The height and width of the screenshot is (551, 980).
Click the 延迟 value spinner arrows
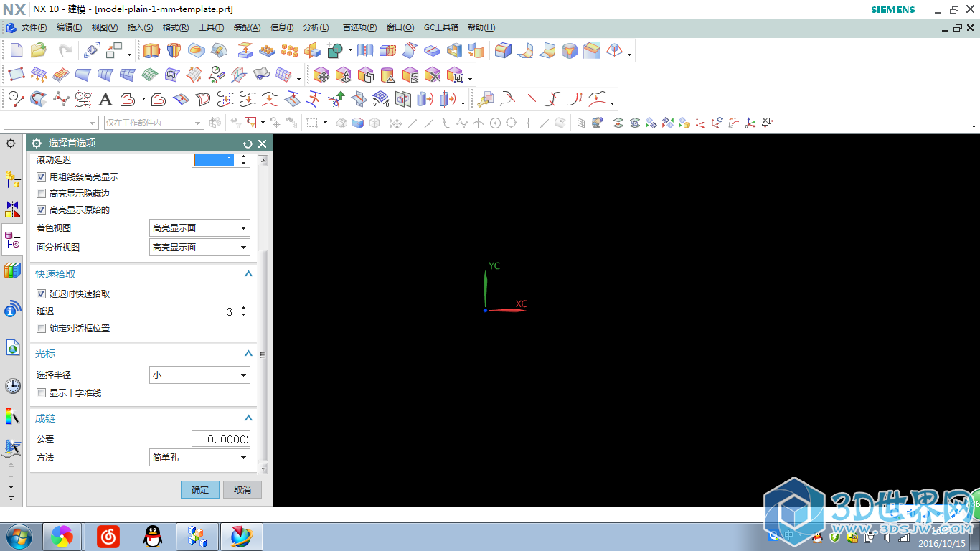[244, 311]
